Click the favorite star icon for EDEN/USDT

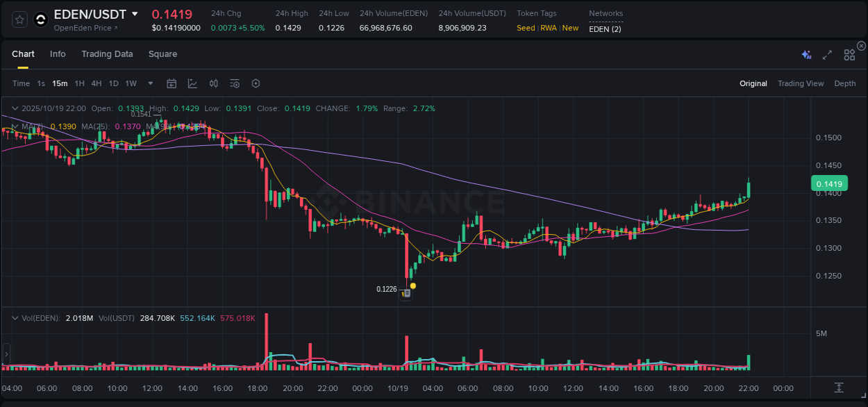(x=19, y=19)
